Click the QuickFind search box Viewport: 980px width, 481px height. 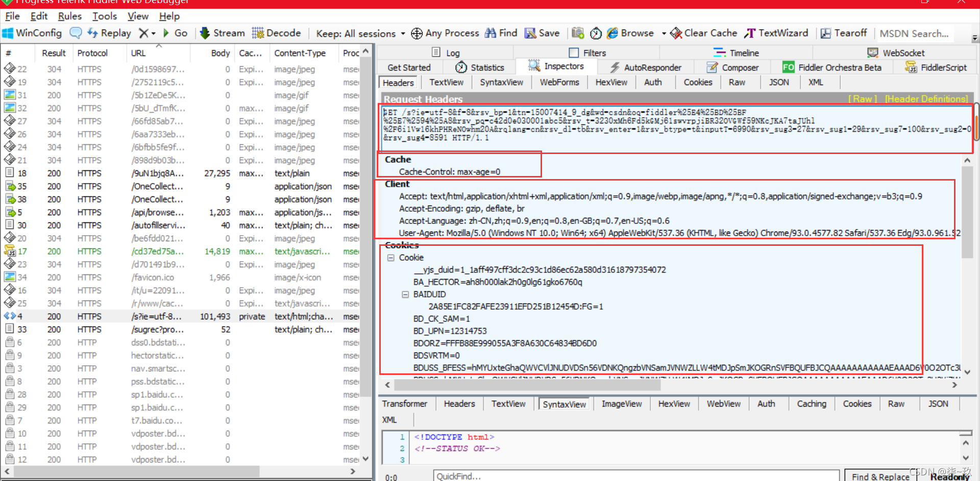coord(636,476)
